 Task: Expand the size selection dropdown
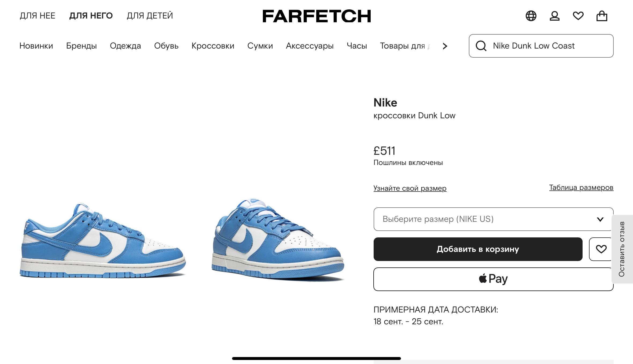click(x=493, y=219)
